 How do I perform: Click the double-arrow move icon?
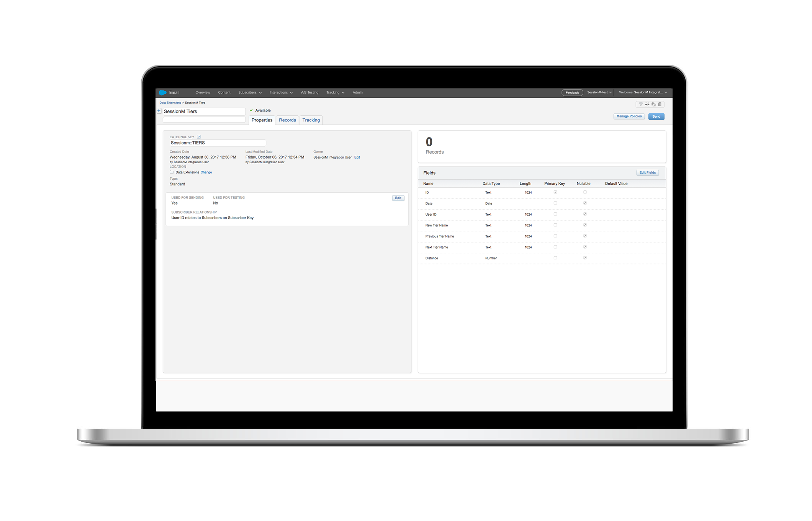(647, 104)
